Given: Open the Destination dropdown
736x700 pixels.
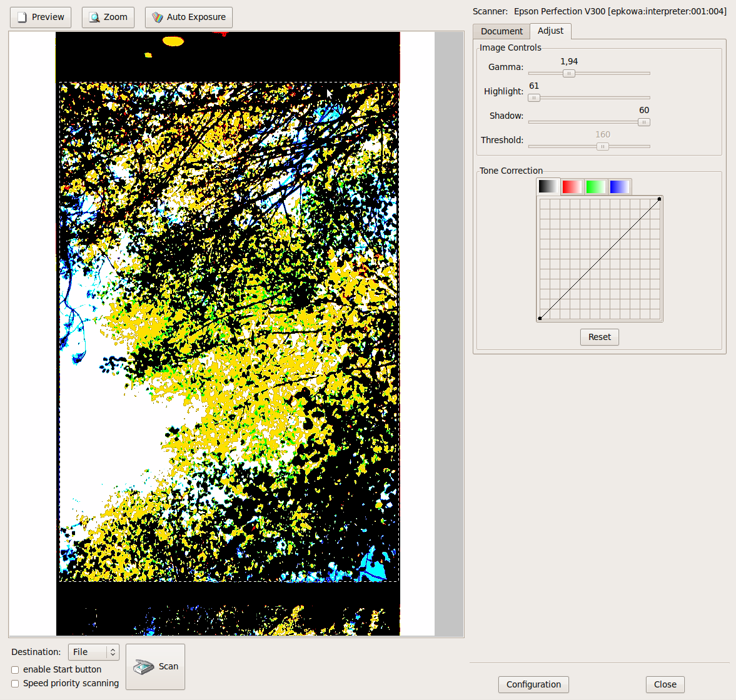Looking at the screenshot, I should click(94, 652).
